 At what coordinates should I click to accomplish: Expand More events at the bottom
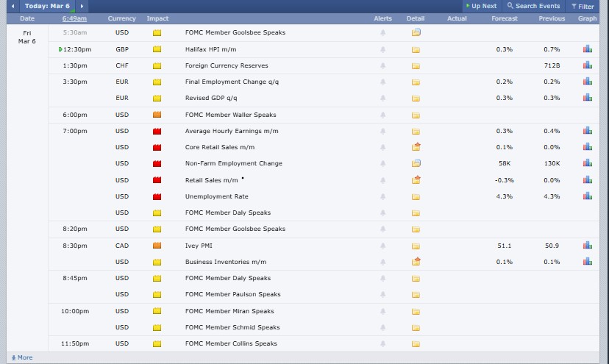coord(22,357)
